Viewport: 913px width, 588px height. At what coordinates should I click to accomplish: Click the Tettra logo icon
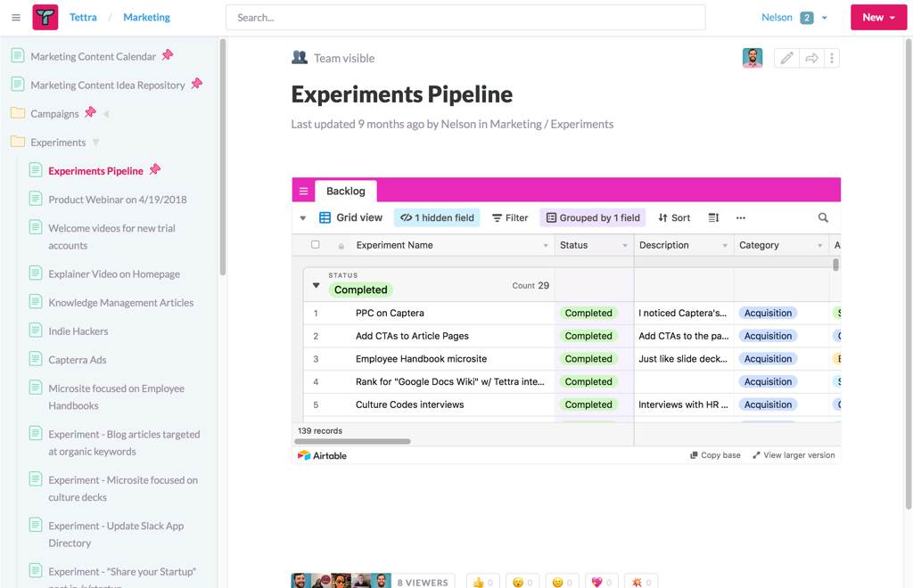pyautogui.click(x=45, y=17)
